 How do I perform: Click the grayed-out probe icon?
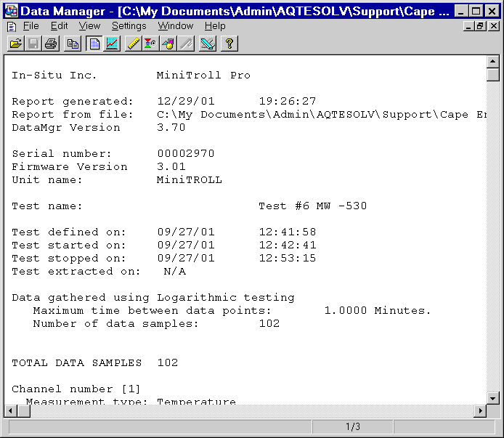click(x=186, y=44)
